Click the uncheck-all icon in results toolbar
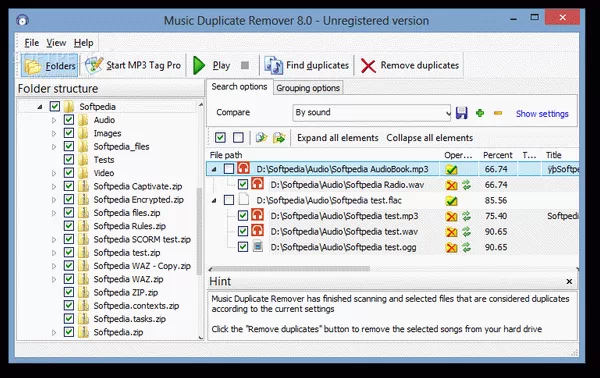The width and height of the screenshot is (600, 378). (x=238, y=137)
